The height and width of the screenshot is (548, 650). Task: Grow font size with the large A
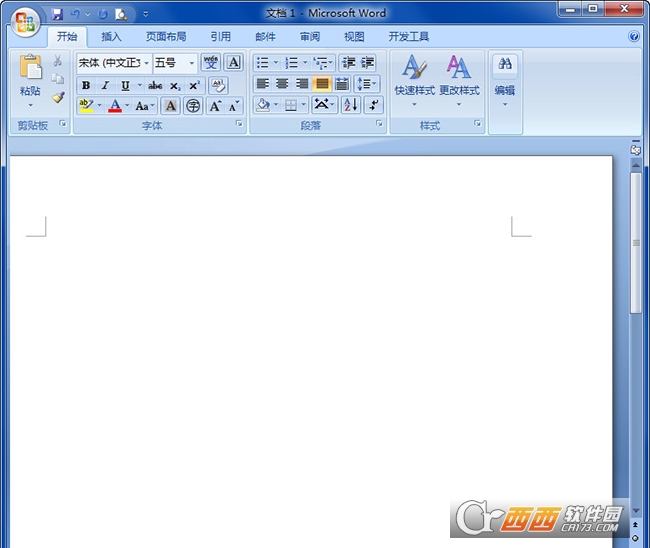[215, 106]
